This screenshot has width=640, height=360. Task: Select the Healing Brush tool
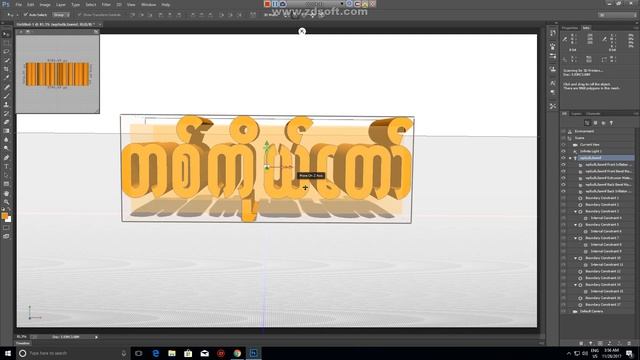coord(6,87)
